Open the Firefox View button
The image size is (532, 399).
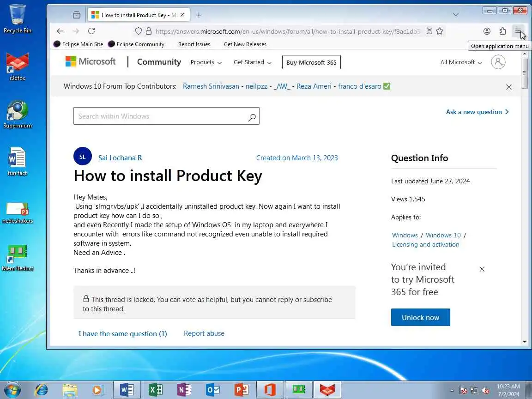[77, 15]
